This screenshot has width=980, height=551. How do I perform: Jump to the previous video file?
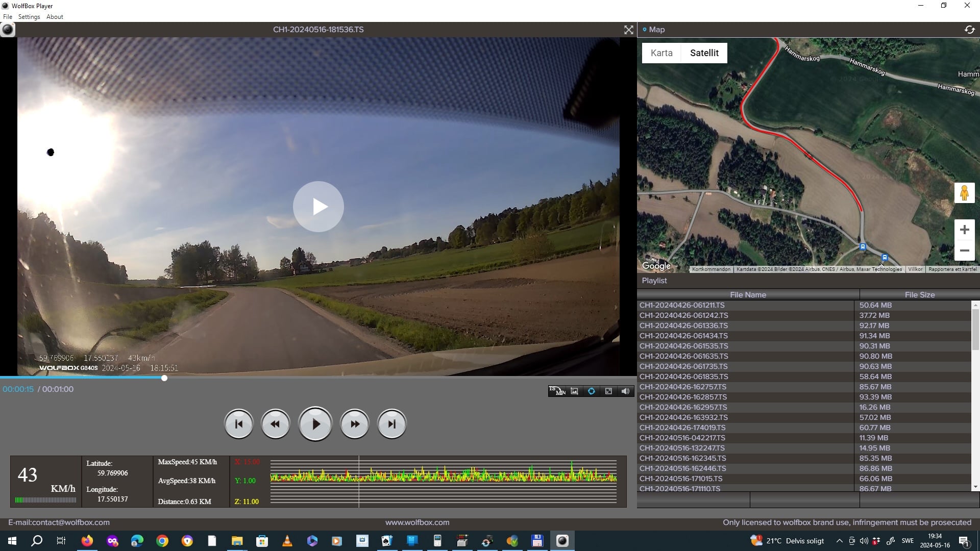[239, 424]
